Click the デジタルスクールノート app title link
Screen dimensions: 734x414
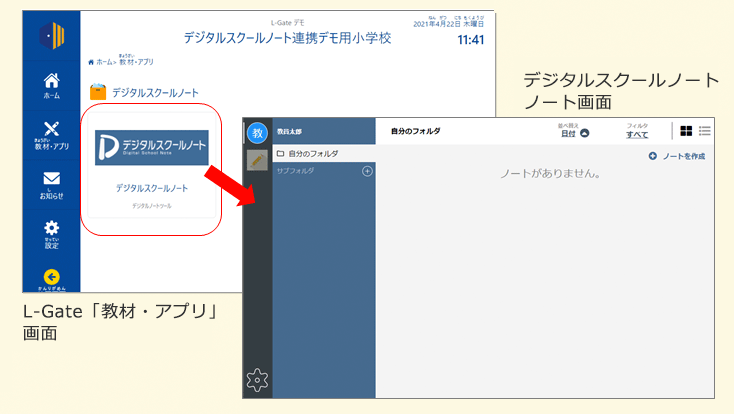(152, 188)
